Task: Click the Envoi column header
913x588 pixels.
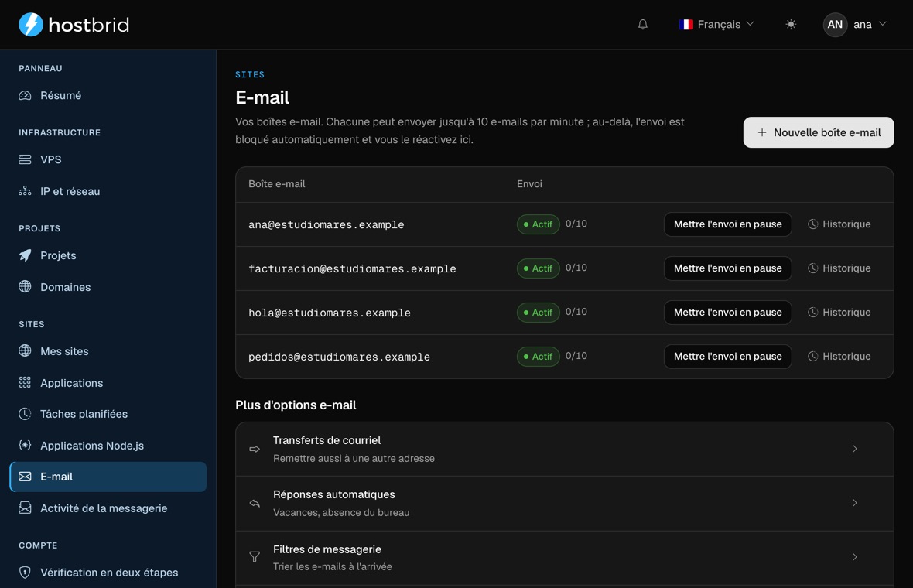Action: (x=529, y=184)
